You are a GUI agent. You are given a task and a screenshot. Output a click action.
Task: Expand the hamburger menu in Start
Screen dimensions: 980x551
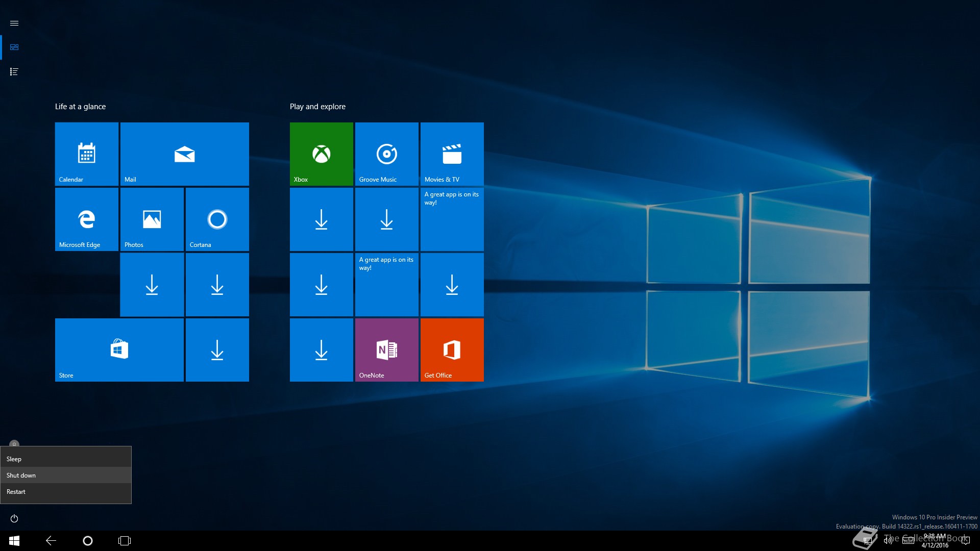pos(14,23)
